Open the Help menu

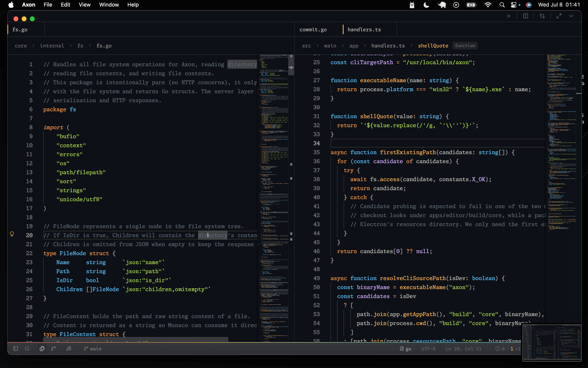[133, 5]
